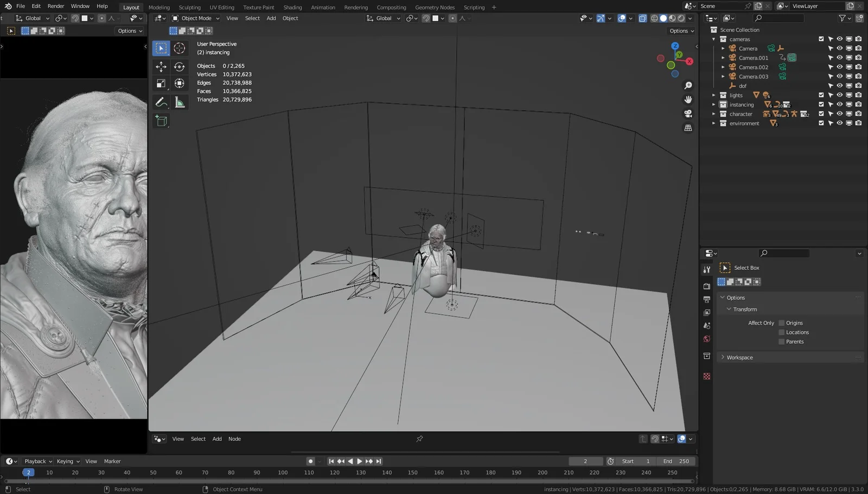
Task: Open the Render menu
Action: [x=55, y=7]
